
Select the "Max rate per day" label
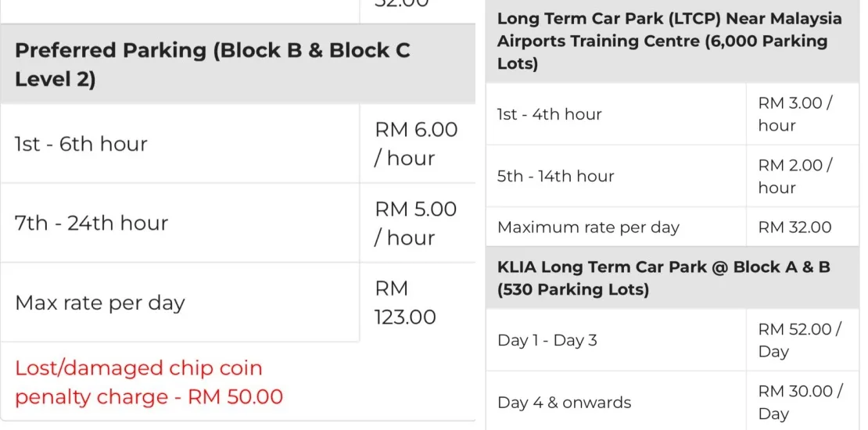pos(100,303)
